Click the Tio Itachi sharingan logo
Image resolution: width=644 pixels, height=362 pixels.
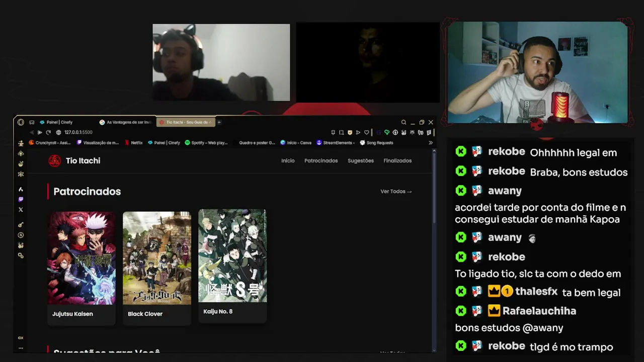[54, 161]
